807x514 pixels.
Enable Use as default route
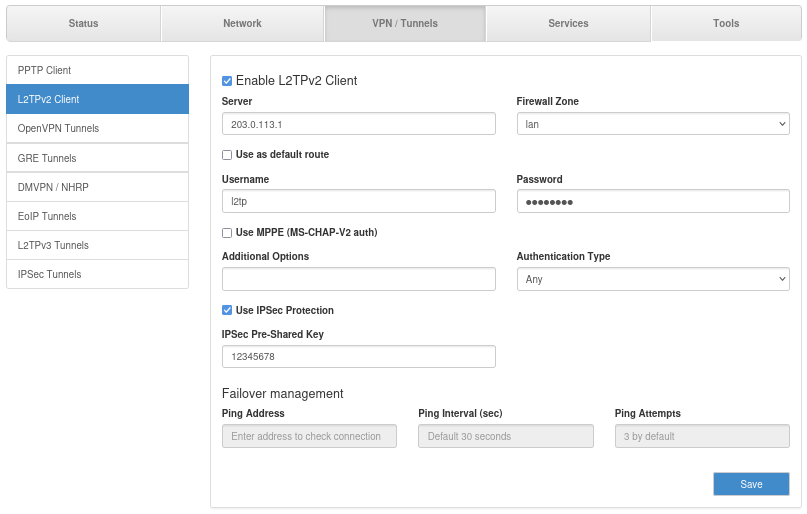227,155
